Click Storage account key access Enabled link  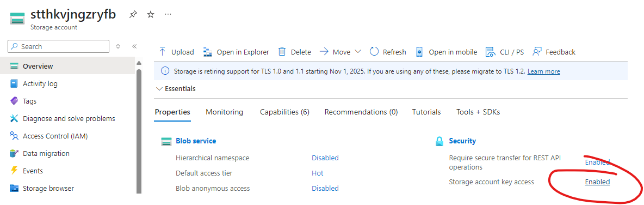tap(597, 182)
